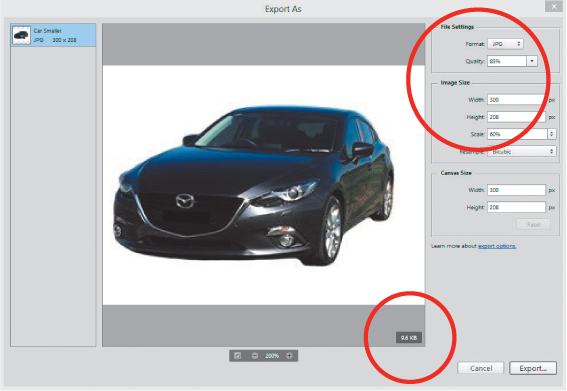The height and width of the screenshot is (391, 567).
Task: Click the Scale stepper arrows
Action: [551, 134]
